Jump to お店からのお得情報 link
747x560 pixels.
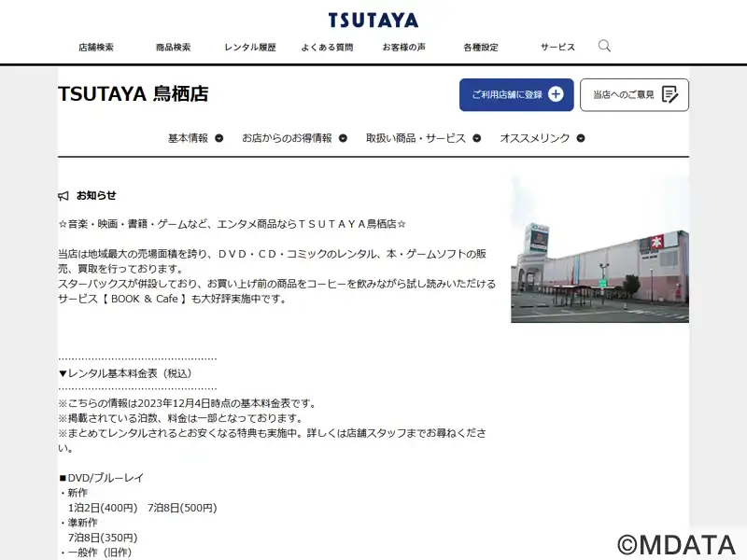(287, 138)
